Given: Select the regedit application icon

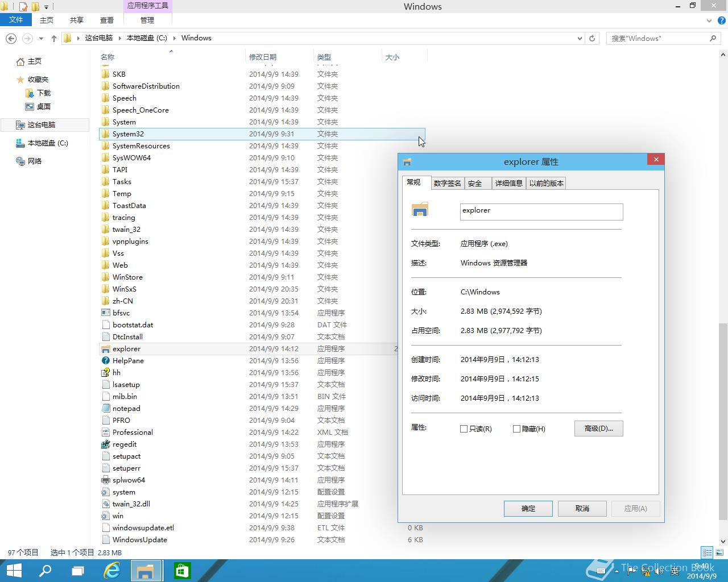Looking at the screenshot, I should click(x=106, y=444).
